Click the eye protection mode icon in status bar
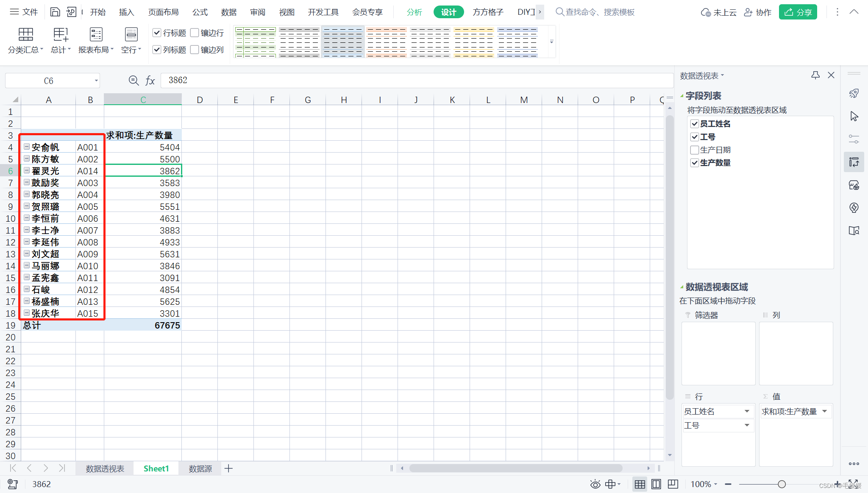The image size is (868, 493). 595,484
